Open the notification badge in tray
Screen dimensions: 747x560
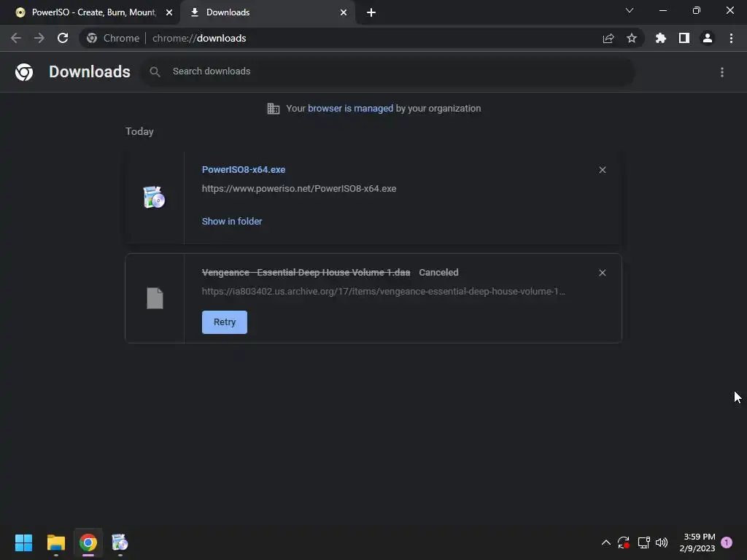click(x=727, y=542)
